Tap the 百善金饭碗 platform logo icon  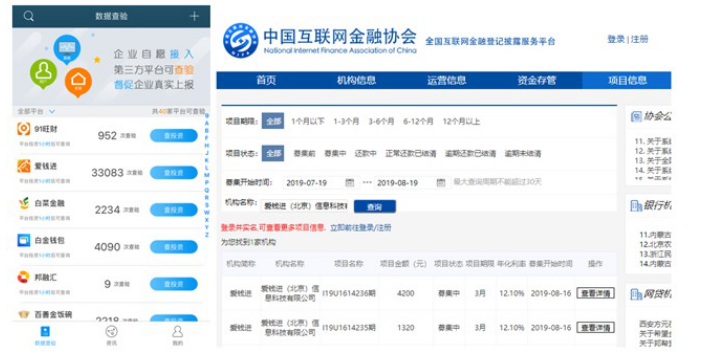(x=24, y=314)
